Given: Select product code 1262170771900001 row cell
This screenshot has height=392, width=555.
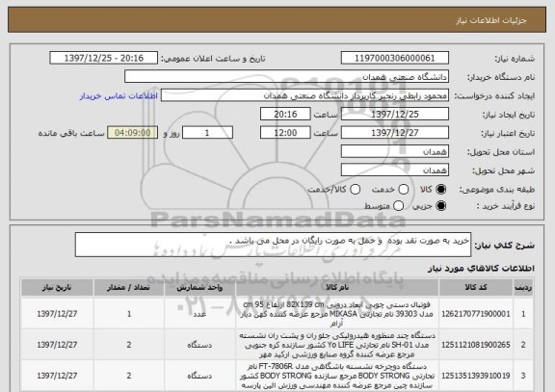Looking at the screenshot, I should click(x=476, y=314).
